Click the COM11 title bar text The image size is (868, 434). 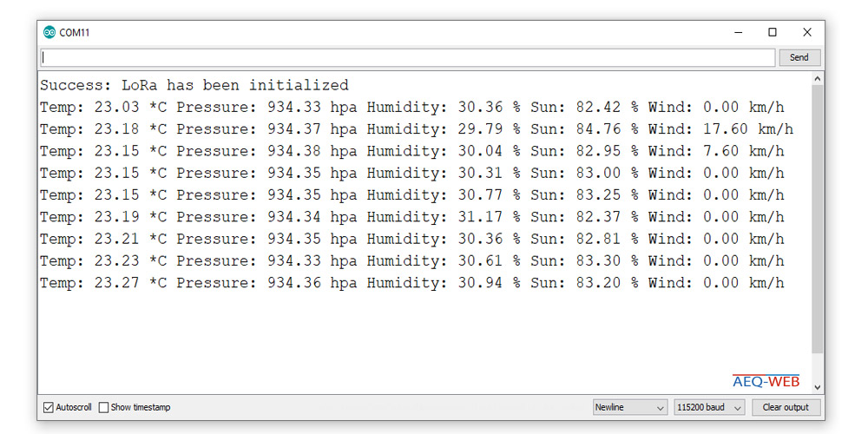(x=74, y=33)
